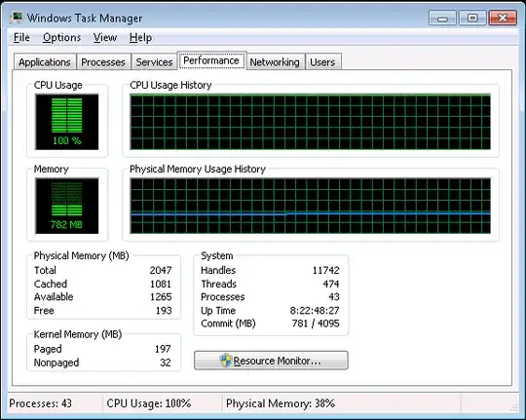
Task: Switch to the Users tab
Action: [322, 62]
